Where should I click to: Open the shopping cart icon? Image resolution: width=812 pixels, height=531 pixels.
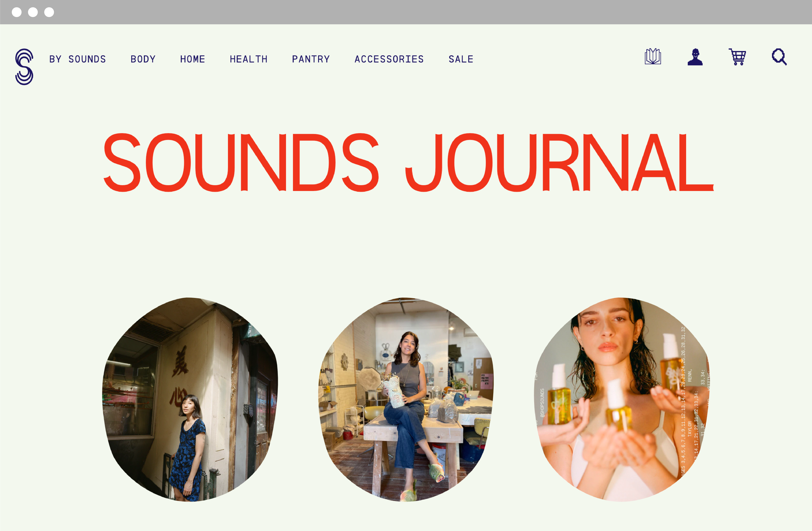[x=737, y=57]
